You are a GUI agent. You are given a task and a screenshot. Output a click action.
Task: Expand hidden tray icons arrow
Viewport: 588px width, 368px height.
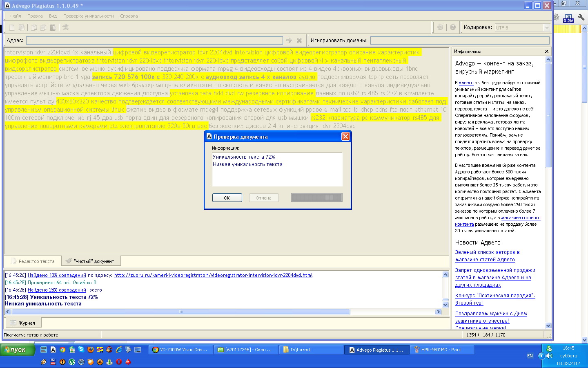click(541, 356)
